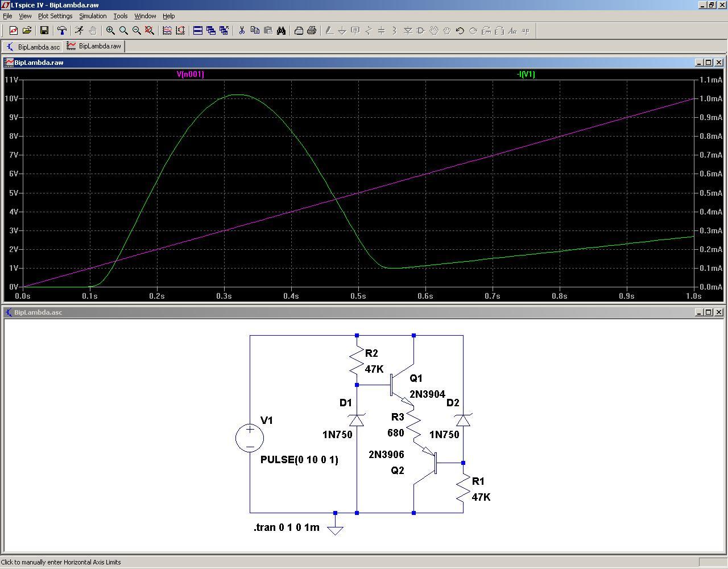Viewport: 728px width, 569px height.
Task: Select the Place Resistor tool
Action: [x=368, y=31]
